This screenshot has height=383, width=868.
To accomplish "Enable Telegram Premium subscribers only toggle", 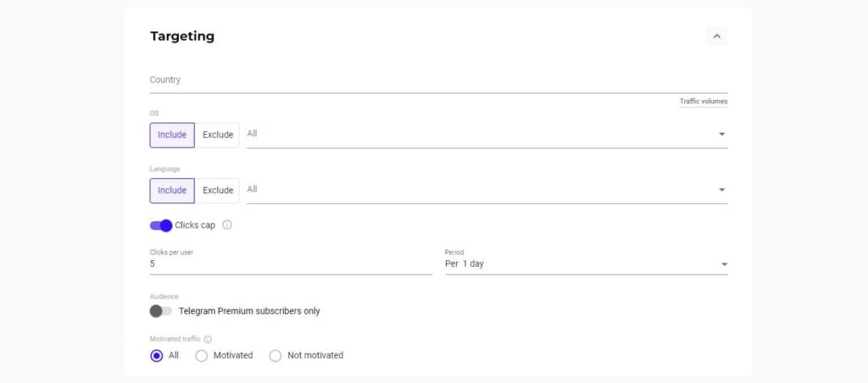I will click(161, 311).
